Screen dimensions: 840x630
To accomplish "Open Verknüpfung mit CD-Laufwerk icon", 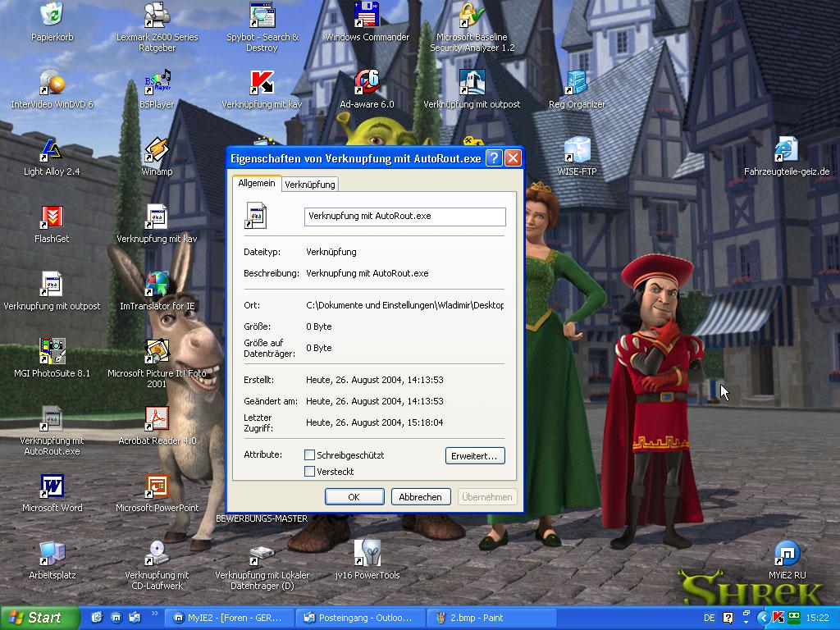I will coord(157,553).
